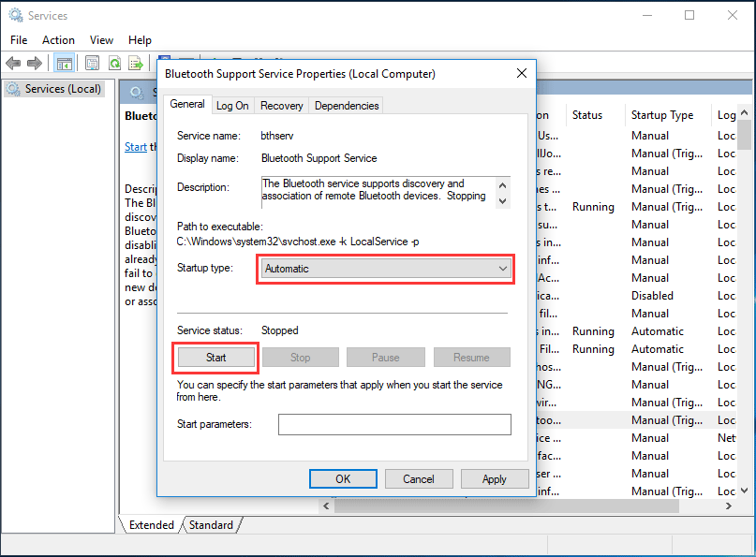Select Services (Local) in the console tree
756x557 pixels.
[x=63, y=89]
